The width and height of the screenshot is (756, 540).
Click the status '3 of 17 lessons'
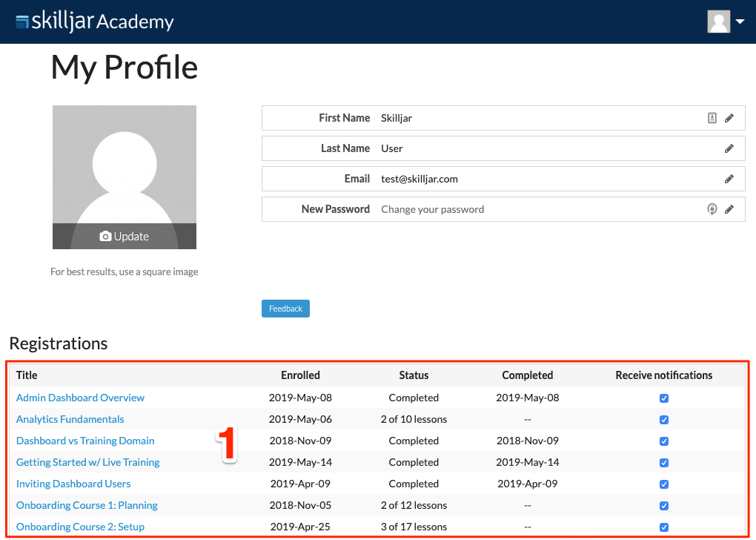click(x=414, y=527)
